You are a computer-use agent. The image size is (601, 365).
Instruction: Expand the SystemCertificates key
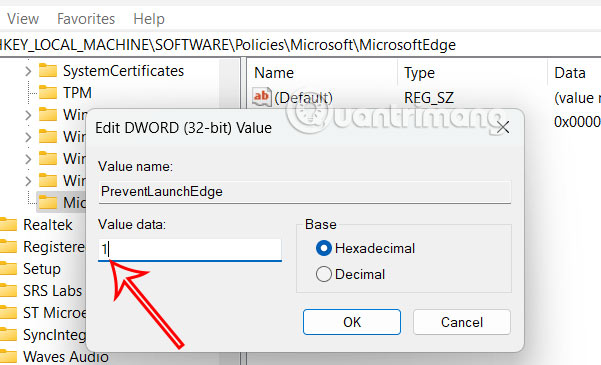(28, 71)
